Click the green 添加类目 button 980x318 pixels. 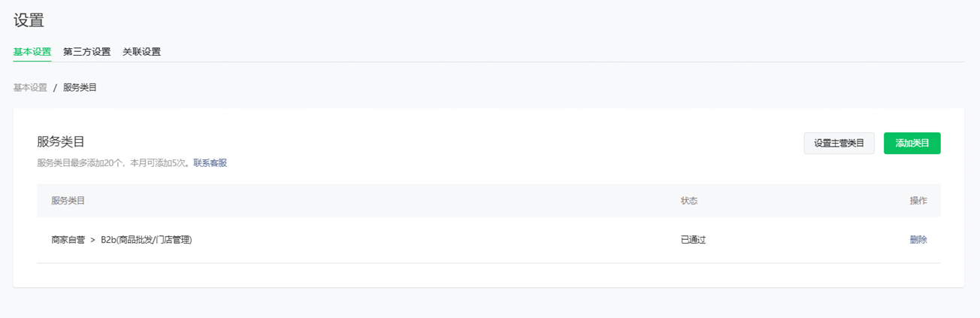pos(912,144)
